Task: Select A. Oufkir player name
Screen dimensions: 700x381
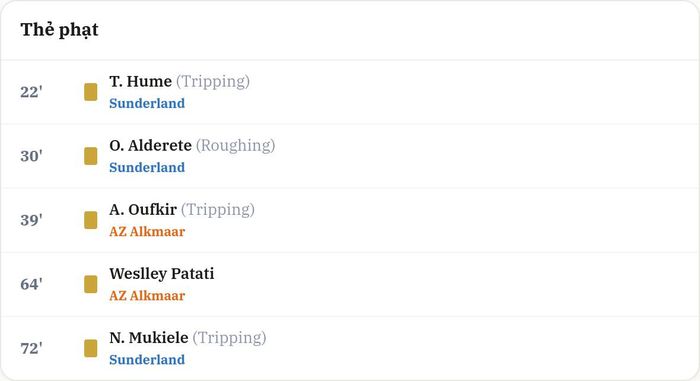Action: click(143, 209)
